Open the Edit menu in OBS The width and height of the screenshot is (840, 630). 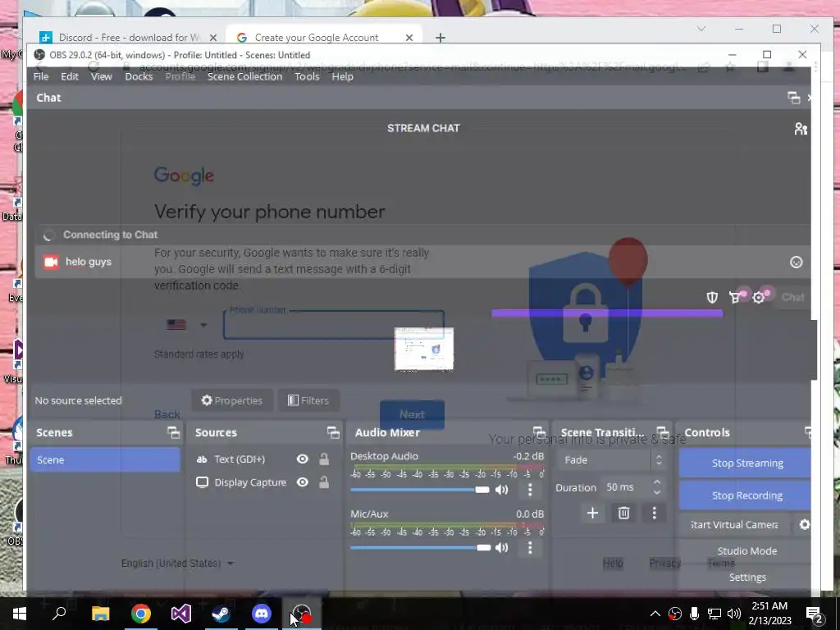point(70,76)
